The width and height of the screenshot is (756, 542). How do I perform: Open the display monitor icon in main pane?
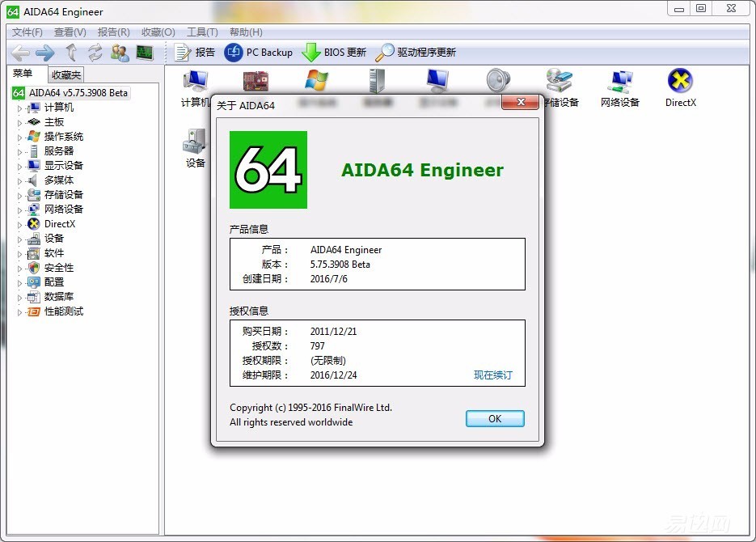pyautogui.click(x=437, y=81)
